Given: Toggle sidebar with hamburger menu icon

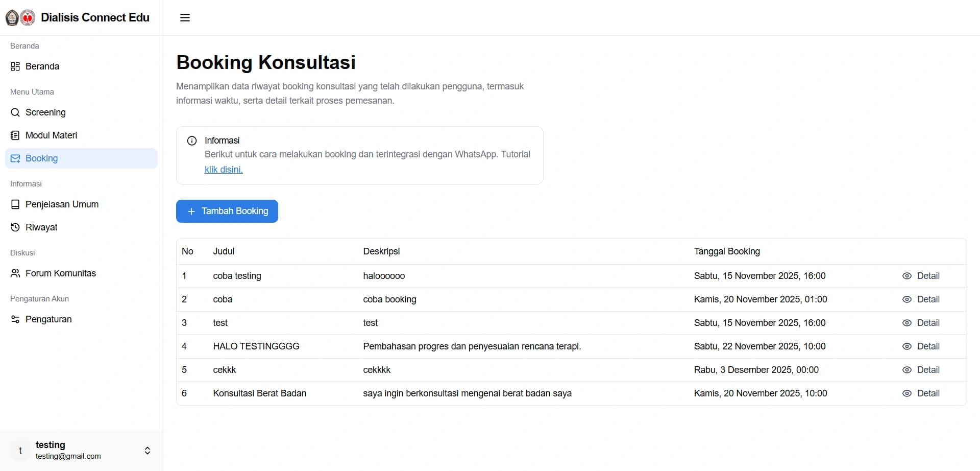Looking at the screenshot, I should click(185, 18).
